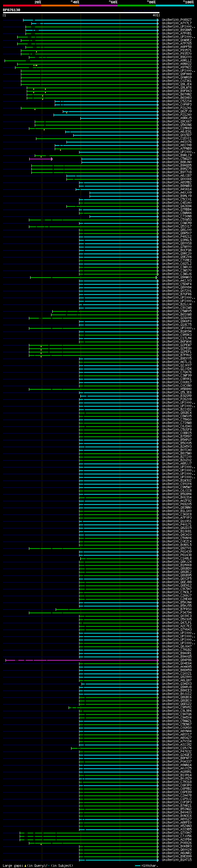Click hit UniRef100_B9E899
This screenshot has height=868, width=197.
(x=176, y=857)
